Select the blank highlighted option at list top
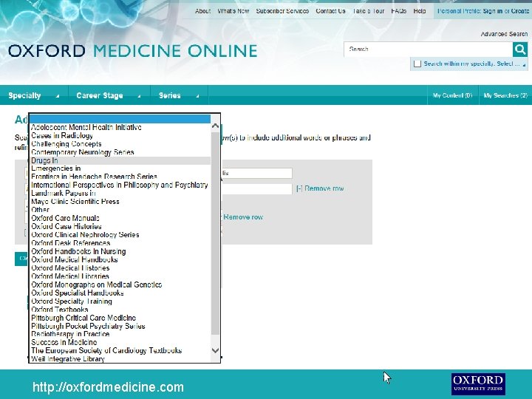 [120, 119]
